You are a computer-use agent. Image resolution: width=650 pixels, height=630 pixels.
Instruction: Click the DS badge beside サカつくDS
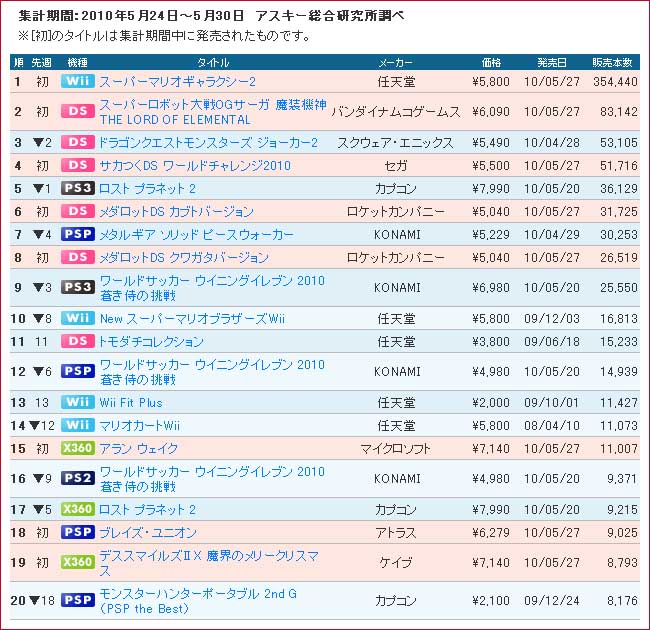pyautogui.click(x=78, y=165)
